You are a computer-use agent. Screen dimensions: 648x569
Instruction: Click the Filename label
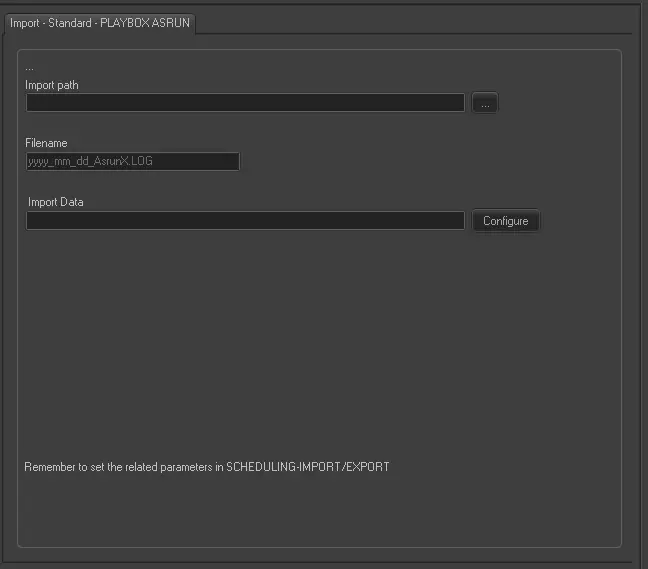(46, 143)
